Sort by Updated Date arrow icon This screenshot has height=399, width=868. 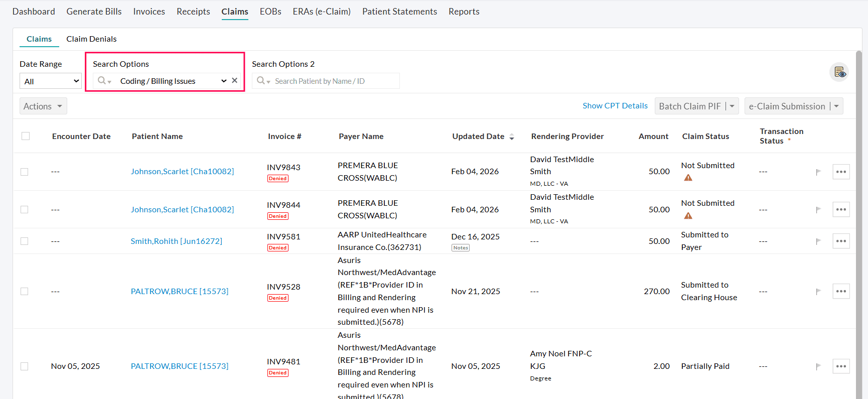[512, 137]
